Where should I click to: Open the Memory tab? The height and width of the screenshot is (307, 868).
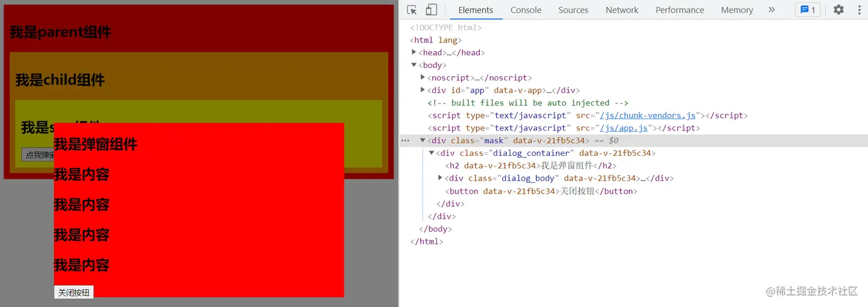[737, 10]
